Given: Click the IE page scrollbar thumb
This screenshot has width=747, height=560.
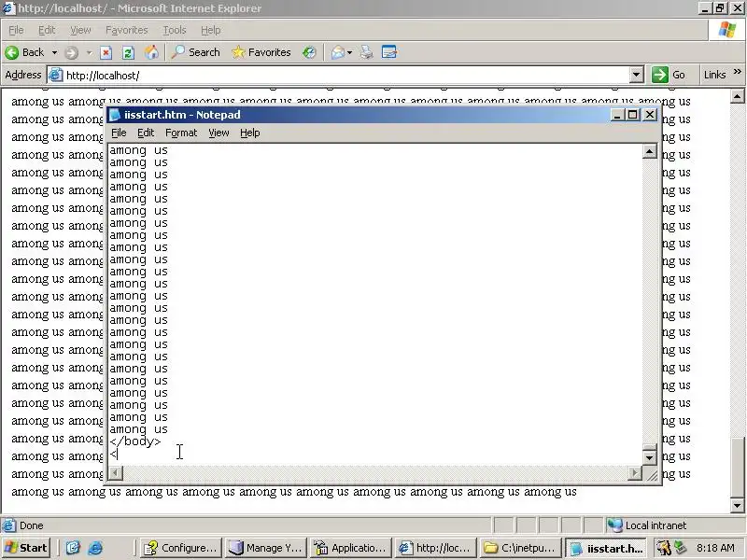Looking at the screenshot, I should click(x=737, y=468).
